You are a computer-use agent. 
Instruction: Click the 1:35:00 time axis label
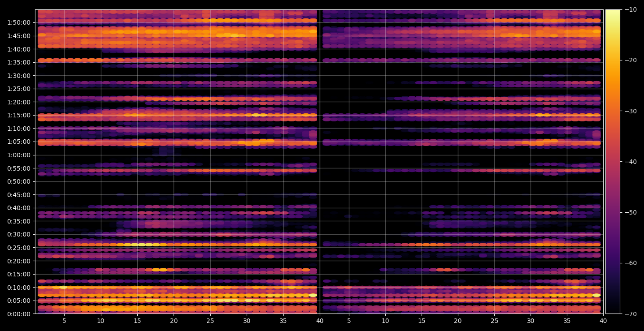pyautogui.click(x=19, y=62)
